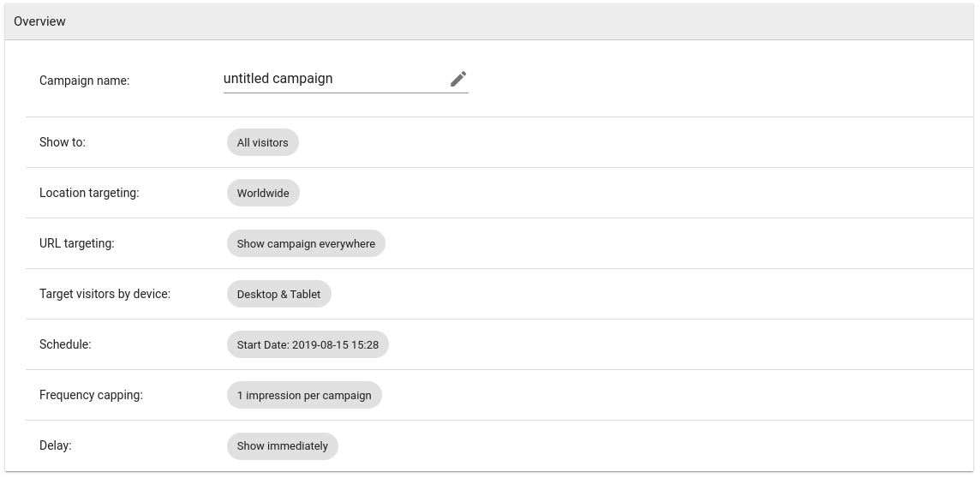The image size is (980, 478).
Task: Select the 'Worldwide' location chip
Action: (263, 193)
